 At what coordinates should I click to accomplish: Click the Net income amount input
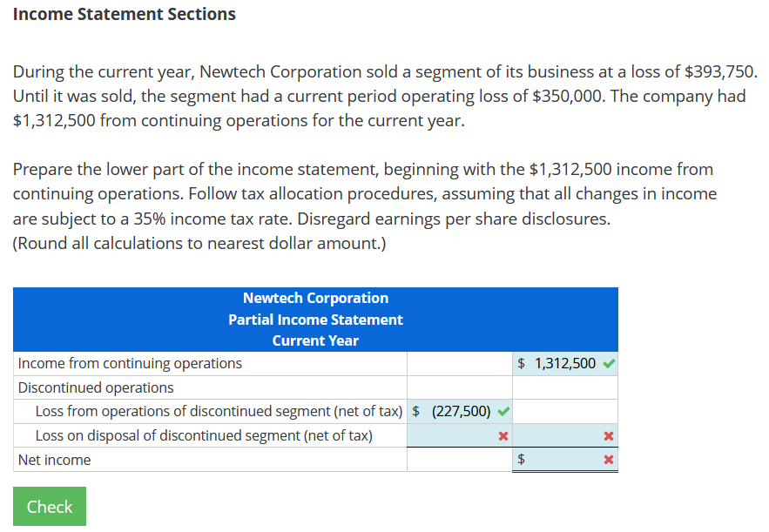click(566, 459)
